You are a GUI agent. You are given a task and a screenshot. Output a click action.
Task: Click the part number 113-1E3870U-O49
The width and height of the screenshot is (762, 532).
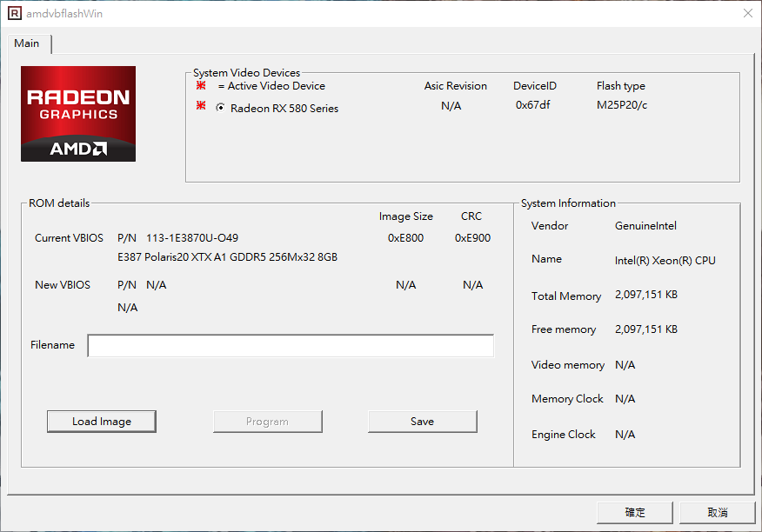click(192, 238)
